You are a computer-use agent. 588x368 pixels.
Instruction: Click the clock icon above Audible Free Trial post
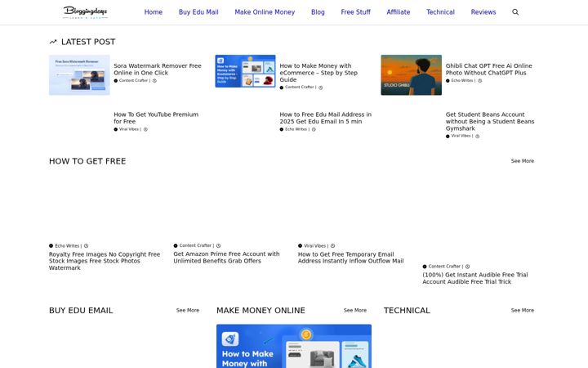[x=467, y=267]
